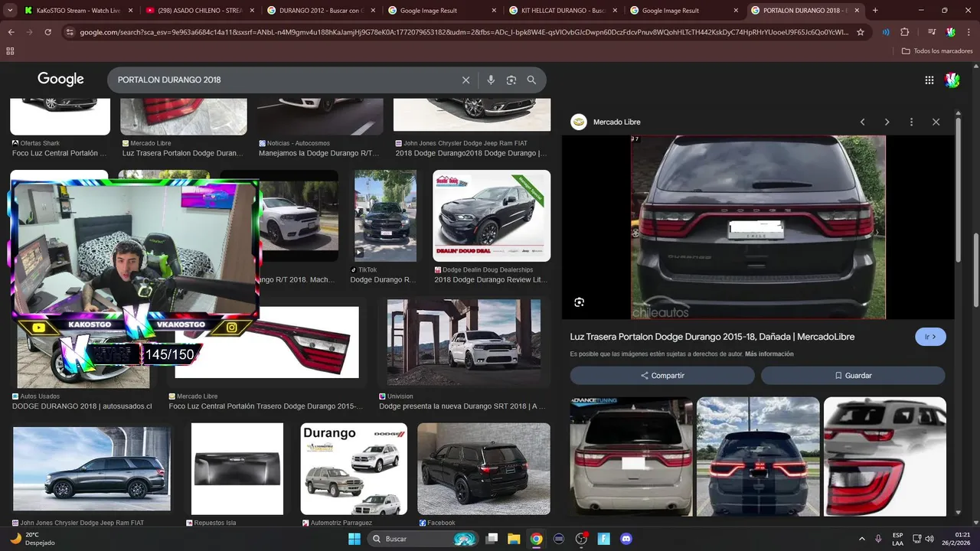Open volume control in system tray
The width and height of the screenshot is (980, 551).
929,539
